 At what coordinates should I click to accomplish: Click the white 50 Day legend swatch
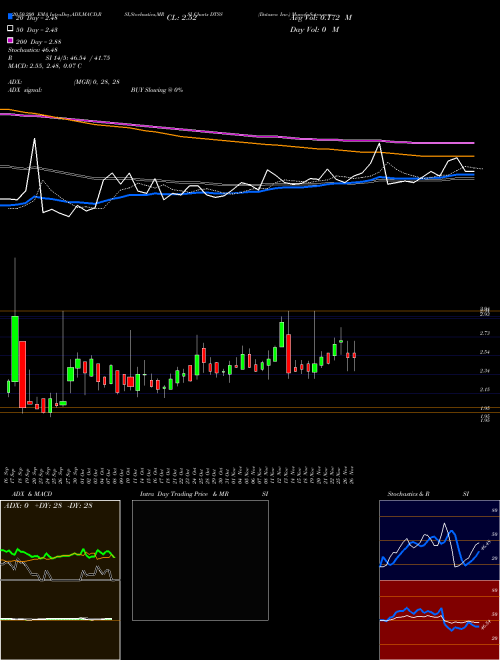coord(10,29)
